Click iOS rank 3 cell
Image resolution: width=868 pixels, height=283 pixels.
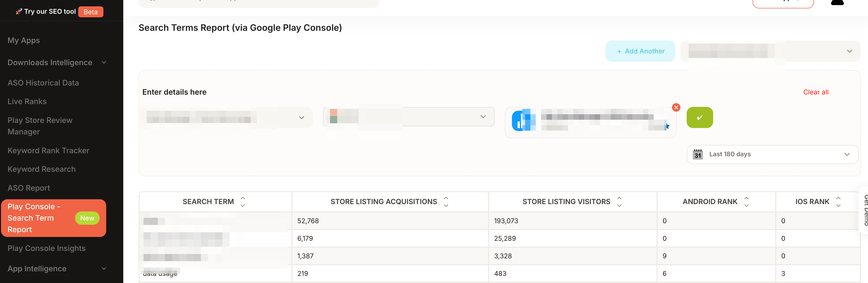[x=818, y=274]
